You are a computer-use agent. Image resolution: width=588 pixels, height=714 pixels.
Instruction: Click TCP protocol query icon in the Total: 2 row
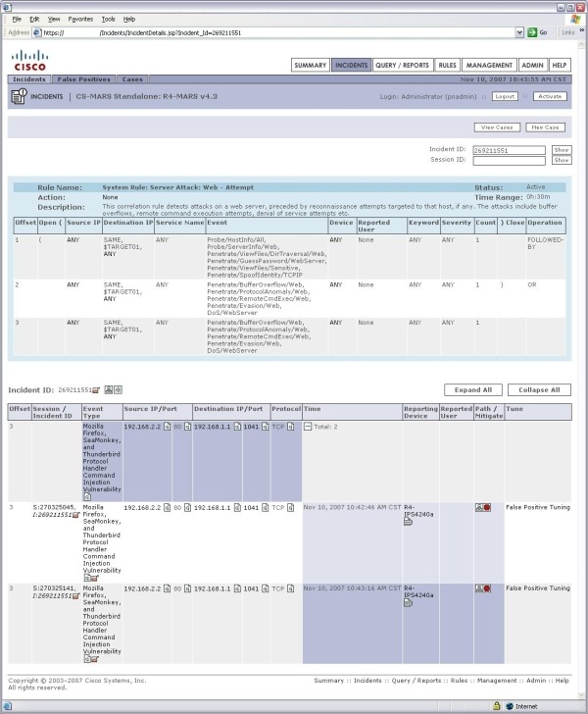point(291,427)
